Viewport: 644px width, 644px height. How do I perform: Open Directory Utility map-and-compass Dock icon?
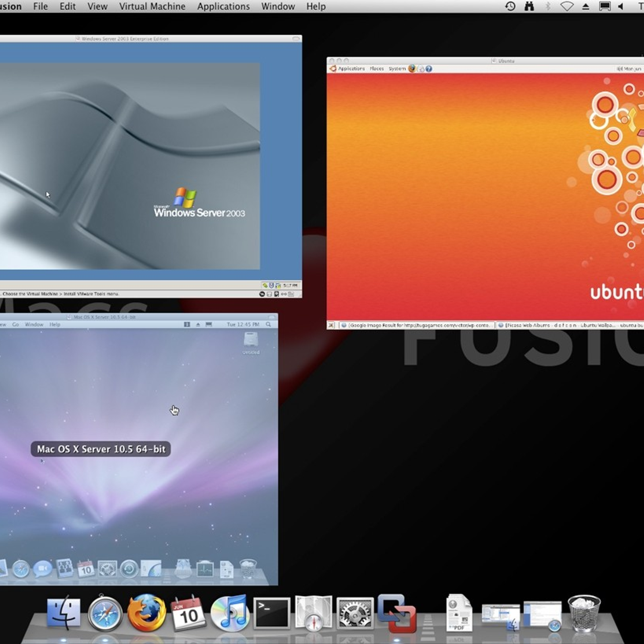(314, 613)
